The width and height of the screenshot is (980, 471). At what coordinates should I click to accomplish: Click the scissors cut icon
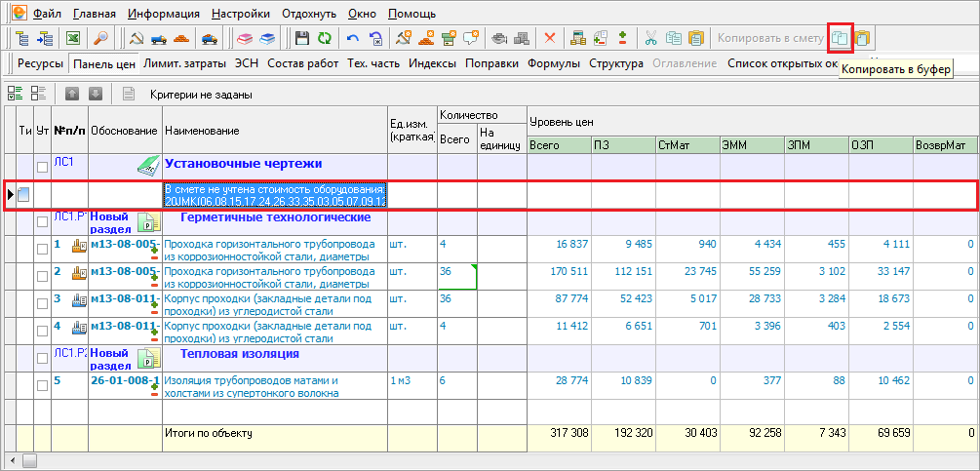(x=651, y=38)
